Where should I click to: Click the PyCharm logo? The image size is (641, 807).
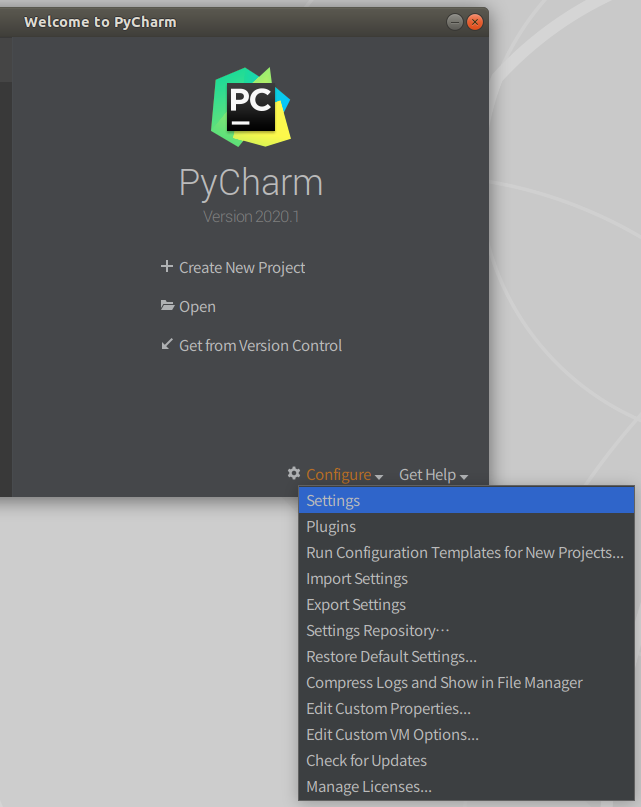point(251,107)
